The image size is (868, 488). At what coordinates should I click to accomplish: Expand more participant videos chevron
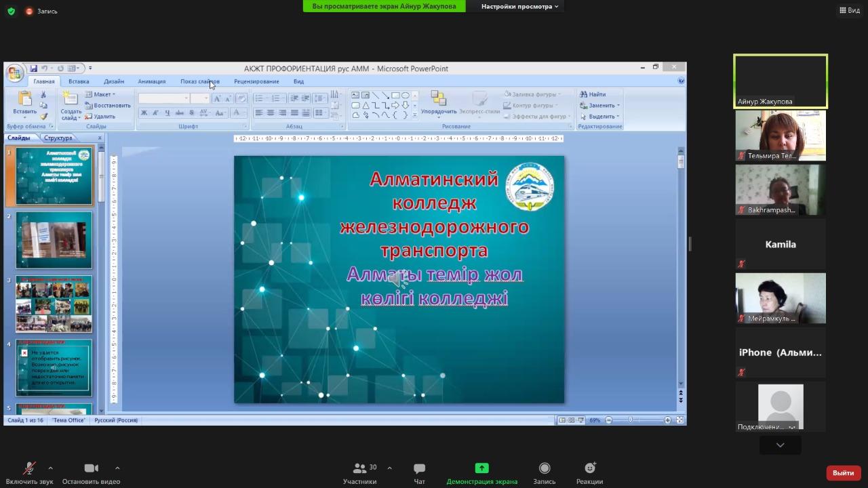click(780, 445)
